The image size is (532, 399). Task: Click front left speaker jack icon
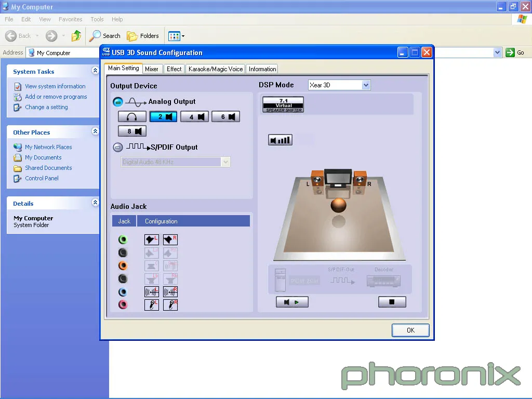pos(152,240)
